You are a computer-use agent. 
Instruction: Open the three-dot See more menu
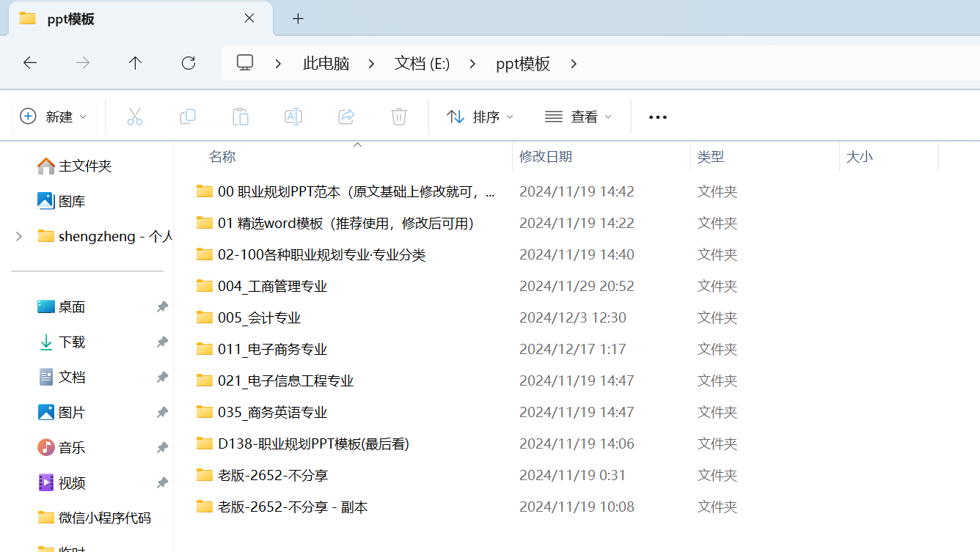pyautogui.click(x=658, y=117)
